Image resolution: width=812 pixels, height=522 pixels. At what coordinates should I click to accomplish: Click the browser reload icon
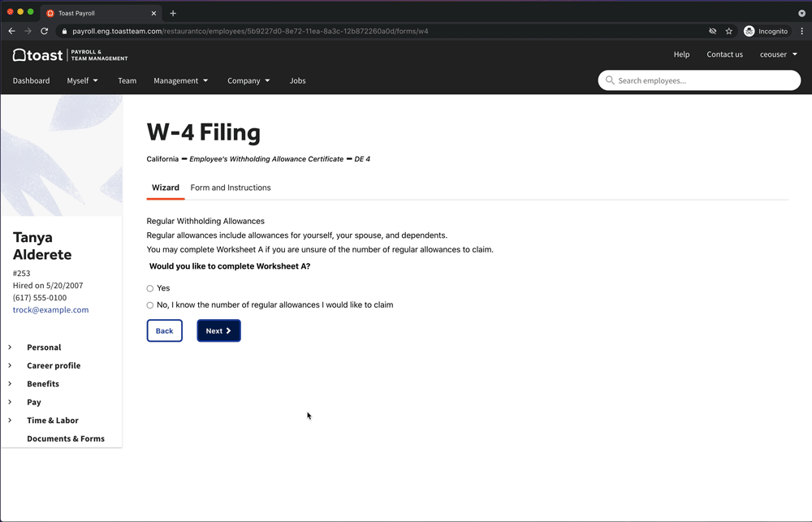45,32
